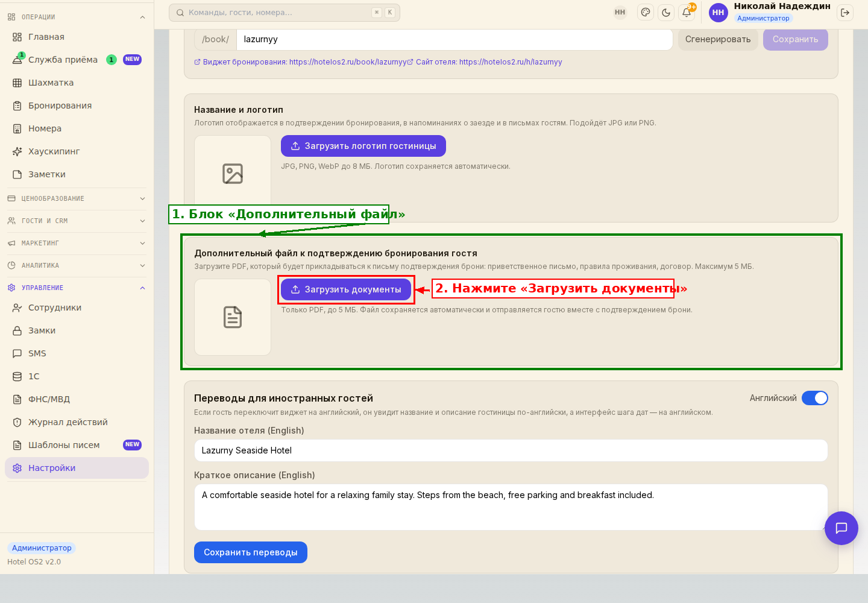Open the chat support bubble
This screenshot has width=868, height=603.
tap(841, 528)
